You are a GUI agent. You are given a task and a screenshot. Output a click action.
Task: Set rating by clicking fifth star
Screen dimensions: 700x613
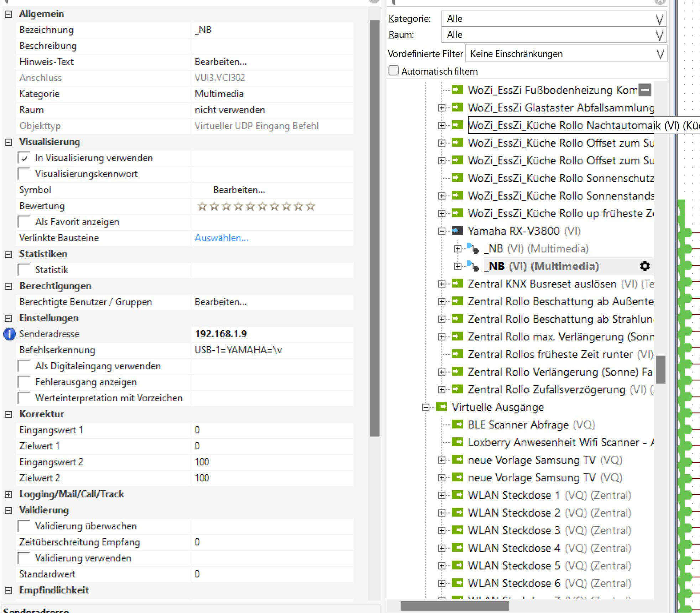pyautogui.click(x=250, y=206)
